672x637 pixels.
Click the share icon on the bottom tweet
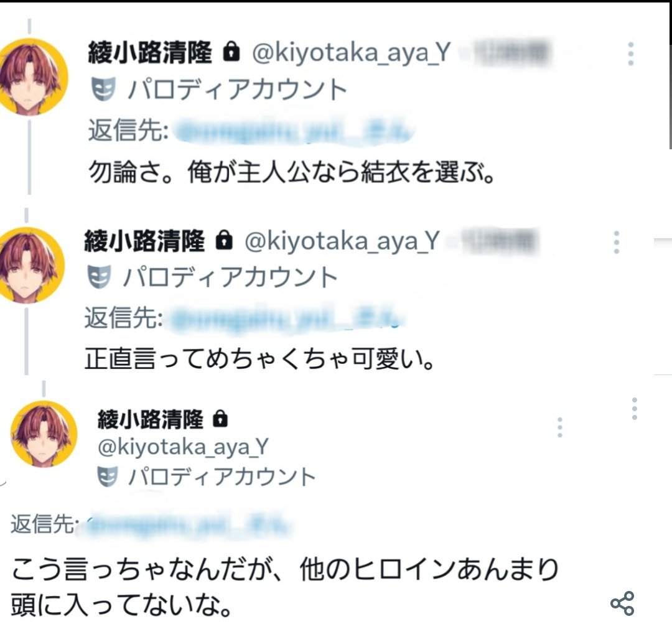(x=622, y=603)
